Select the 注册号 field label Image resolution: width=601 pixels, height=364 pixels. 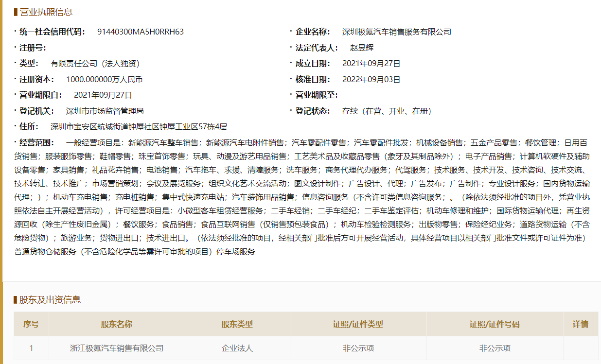[x=33, y=48]
